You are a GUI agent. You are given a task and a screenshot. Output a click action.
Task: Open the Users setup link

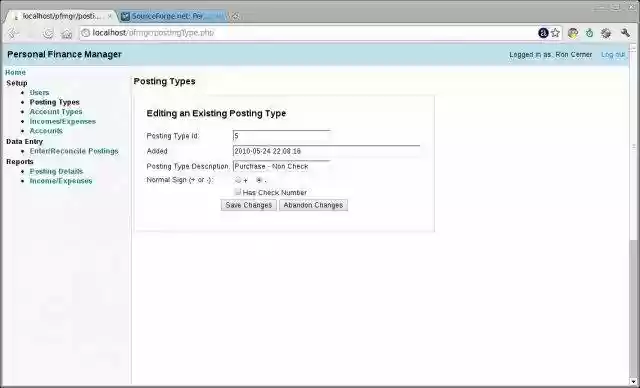pos(39,93)
